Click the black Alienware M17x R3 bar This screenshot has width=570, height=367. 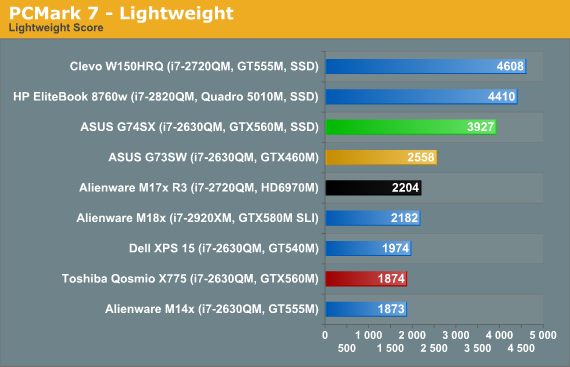(x=374, y=188)
